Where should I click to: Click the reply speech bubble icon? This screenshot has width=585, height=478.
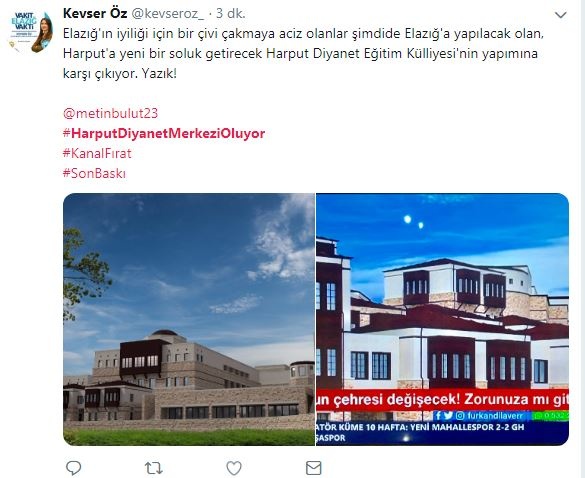click(x=73, y=468)
